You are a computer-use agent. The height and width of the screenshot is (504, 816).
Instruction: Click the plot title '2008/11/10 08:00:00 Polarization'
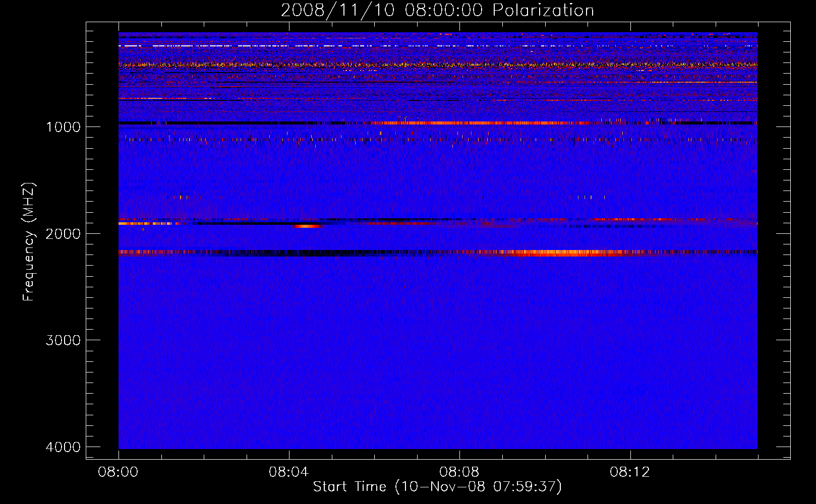click(x=437, y=11)
